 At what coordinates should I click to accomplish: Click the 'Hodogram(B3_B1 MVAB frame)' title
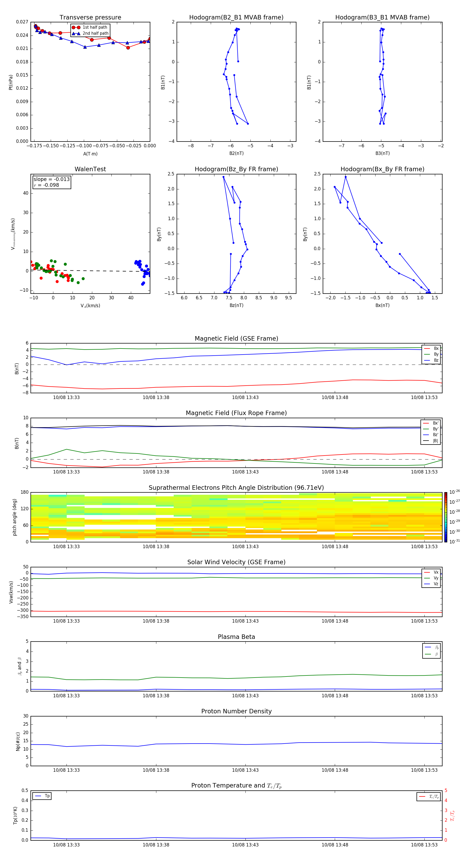pyautogui.click(x=382, y=17)
